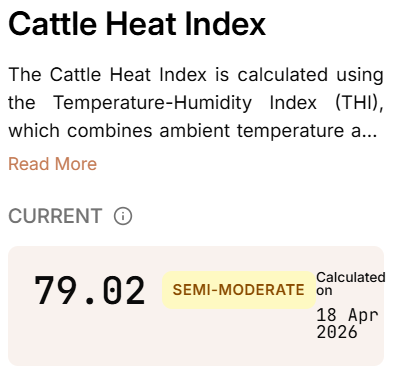Click the info icon beside CURRENT
Image resolution: width=402 pixels, height=372 pixels.
tap(123, 216)
